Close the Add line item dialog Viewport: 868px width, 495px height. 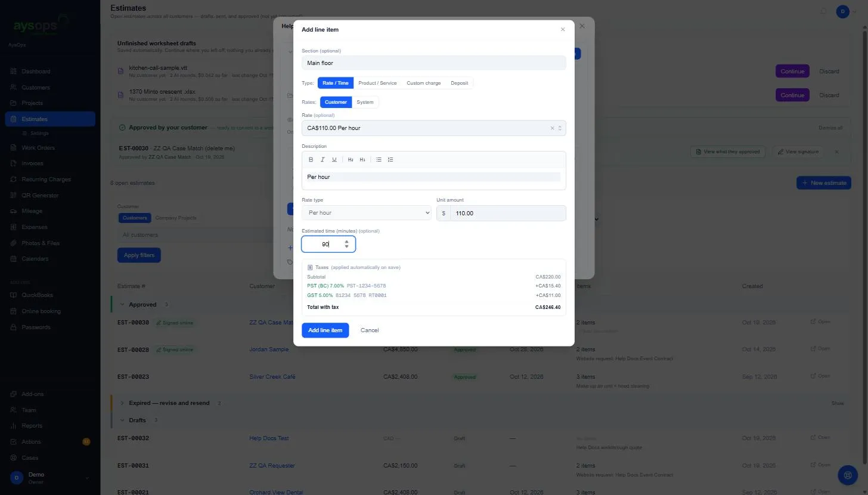click(563, 29)
